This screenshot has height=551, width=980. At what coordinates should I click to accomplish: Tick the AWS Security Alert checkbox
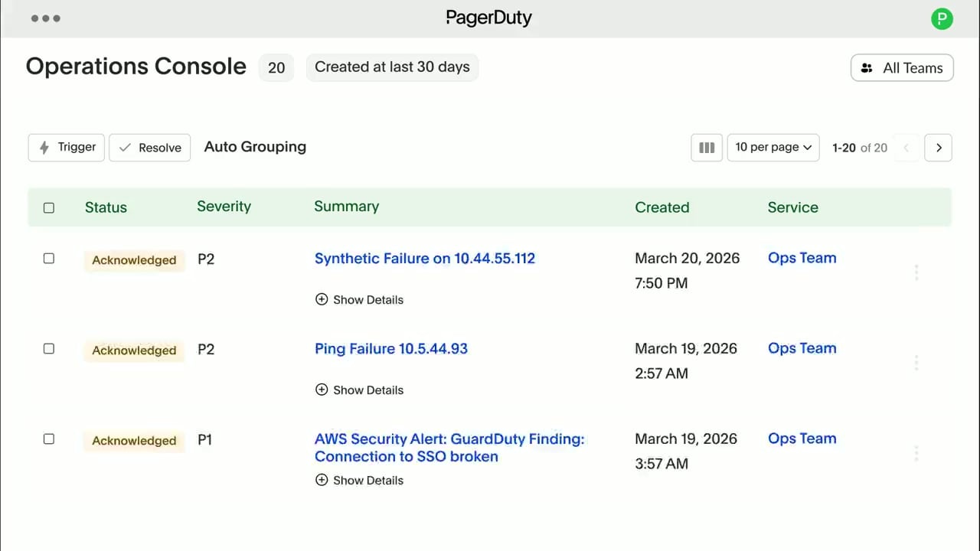tap(49, 439)
